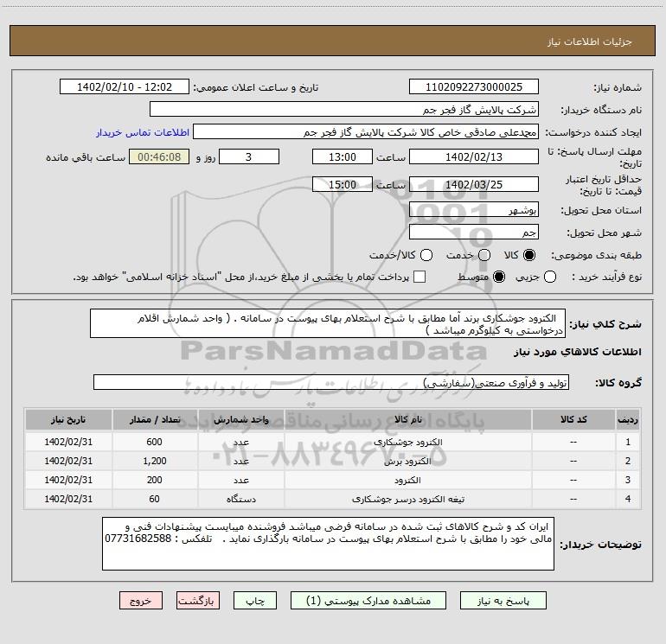Image resolution: width=666 pixels, height=644 pixels.
Task: Click the validity hour field 15:00
Action: [343, 184]
